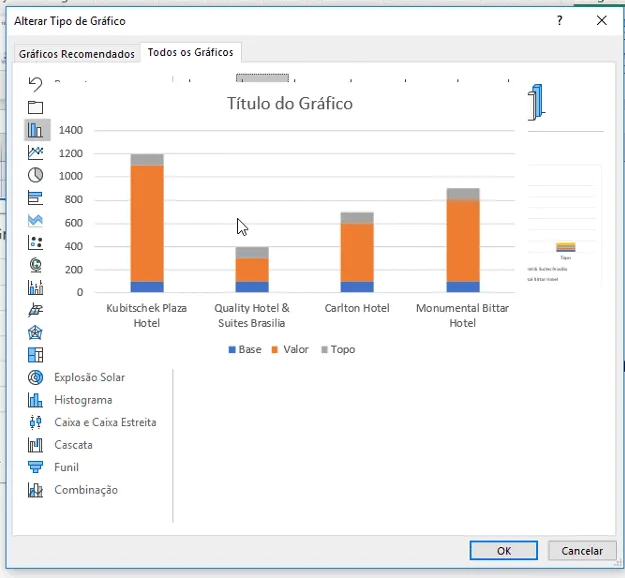Pick the Cascata waterfall chart type
The image size is (625, 578).
pyautogui.click(x=60, y=445)
